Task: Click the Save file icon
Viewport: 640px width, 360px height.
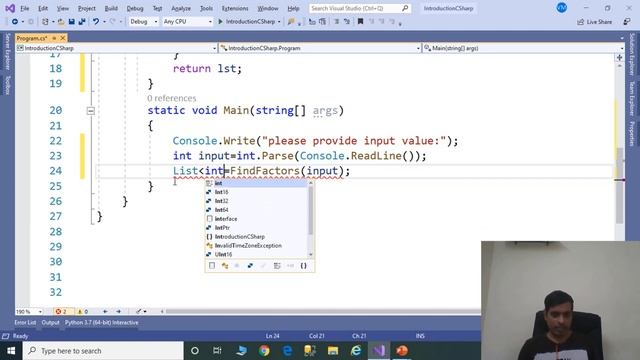Action: click(71, 22)
